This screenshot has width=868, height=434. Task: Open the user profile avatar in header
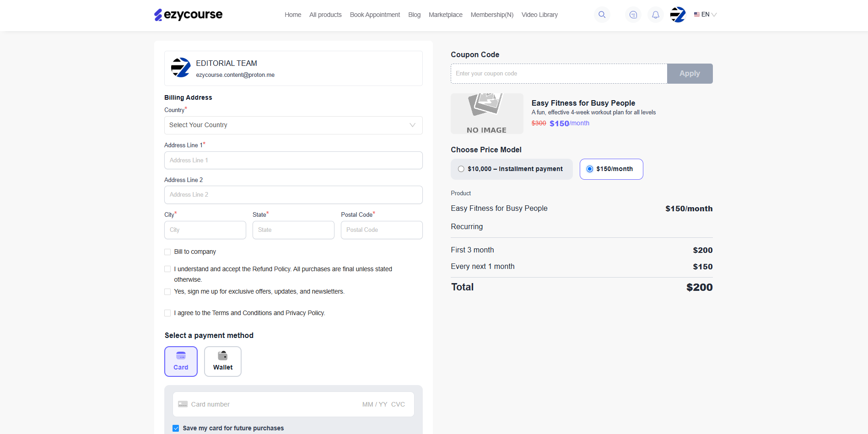[x=678, y=15]
